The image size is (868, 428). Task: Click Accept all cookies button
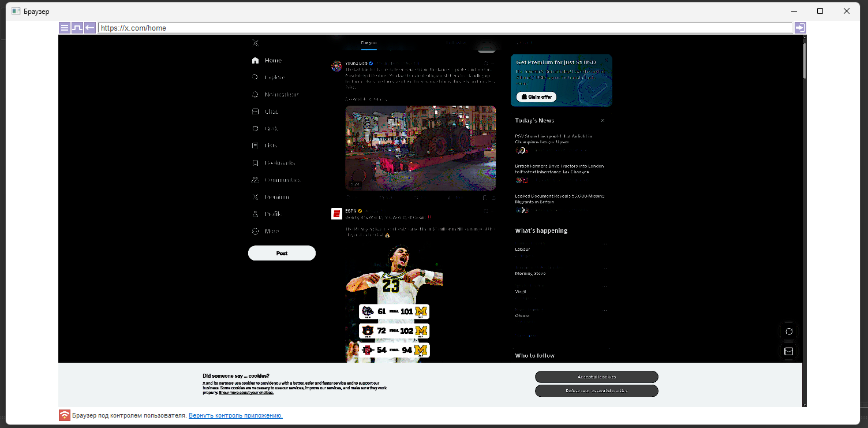tap(596, 377)
